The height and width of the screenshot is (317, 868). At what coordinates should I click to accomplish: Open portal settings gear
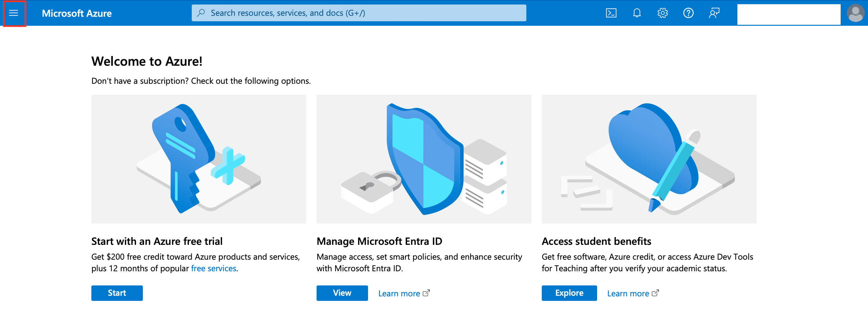coord(662,13)
